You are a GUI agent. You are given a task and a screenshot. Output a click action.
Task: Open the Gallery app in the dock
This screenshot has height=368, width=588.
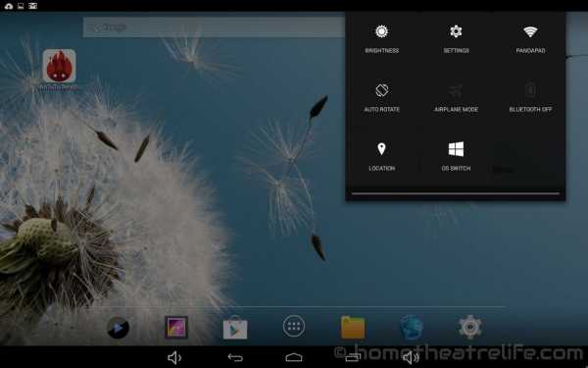click(176, 327)
